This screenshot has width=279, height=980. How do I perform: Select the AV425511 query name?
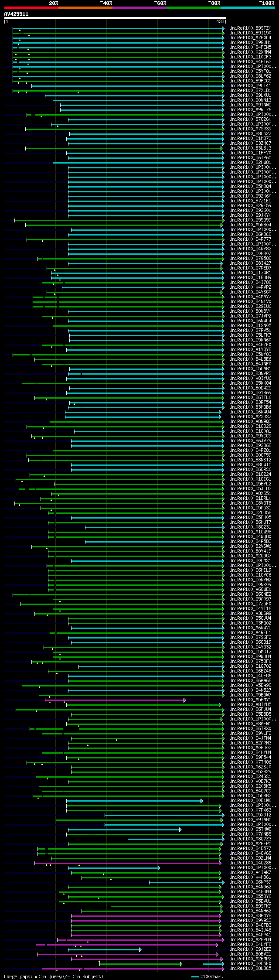[x=16, y=14]
